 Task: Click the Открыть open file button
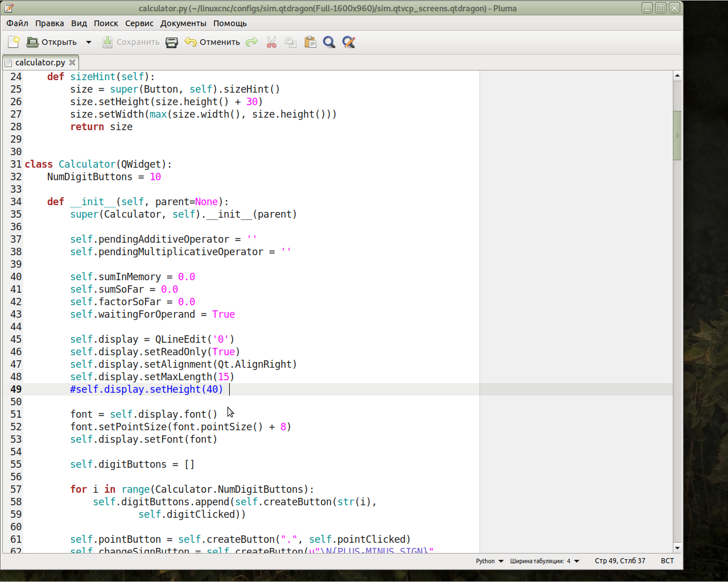pos(52,42)
